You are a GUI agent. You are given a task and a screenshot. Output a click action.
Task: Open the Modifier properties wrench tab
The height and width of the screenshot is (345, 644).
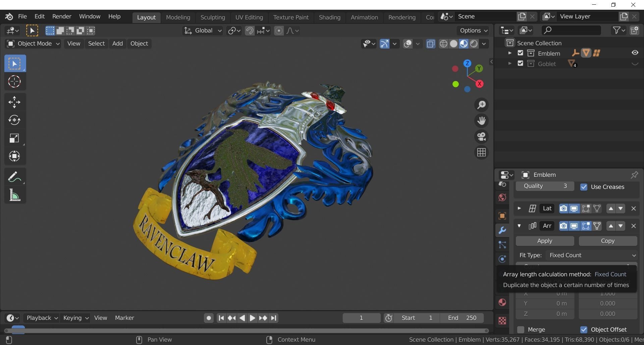pyautogui.click(x=502, y=230)
